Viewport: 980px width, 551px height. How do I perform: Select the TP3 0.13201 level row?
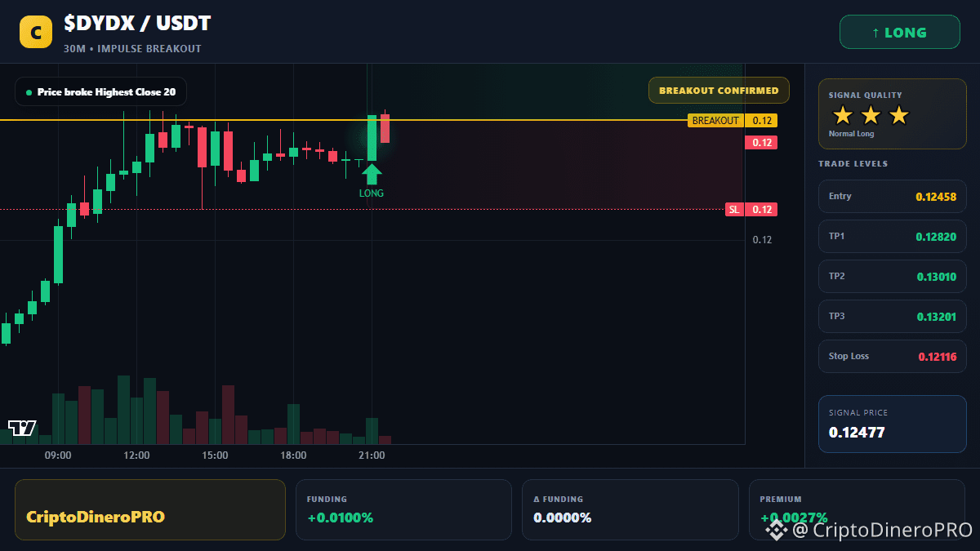pyautogui.click(x=892, y=316)
